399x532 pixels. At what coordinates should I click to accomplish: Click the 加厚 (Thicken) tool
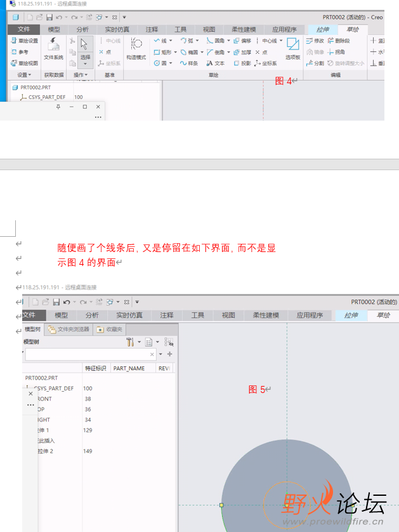click(x=242, y=52)
